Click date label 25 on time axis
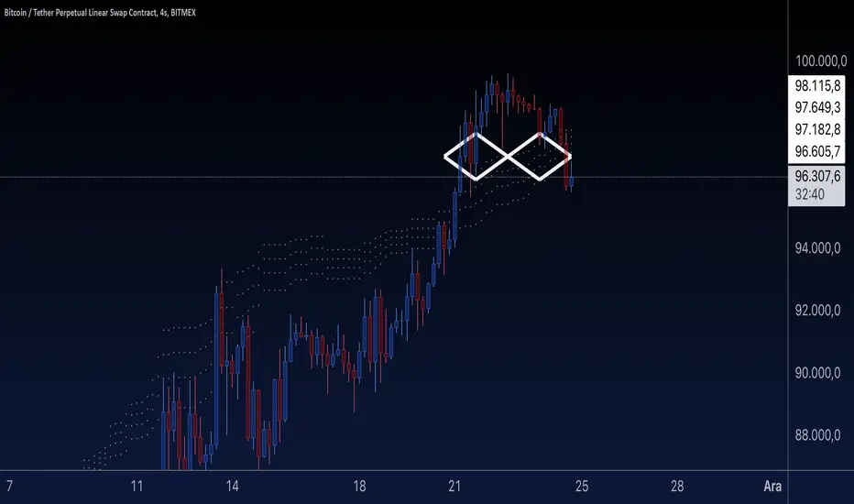854x504 pixels. tap(582, 486)
